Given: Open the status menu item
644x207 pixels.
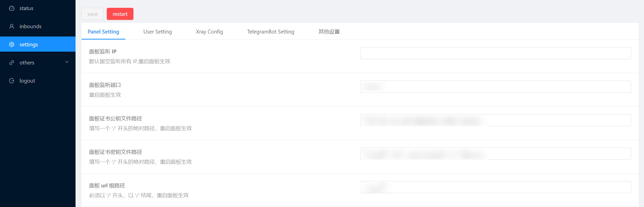Looking at the screenshot, I should [x=26, y=8].
